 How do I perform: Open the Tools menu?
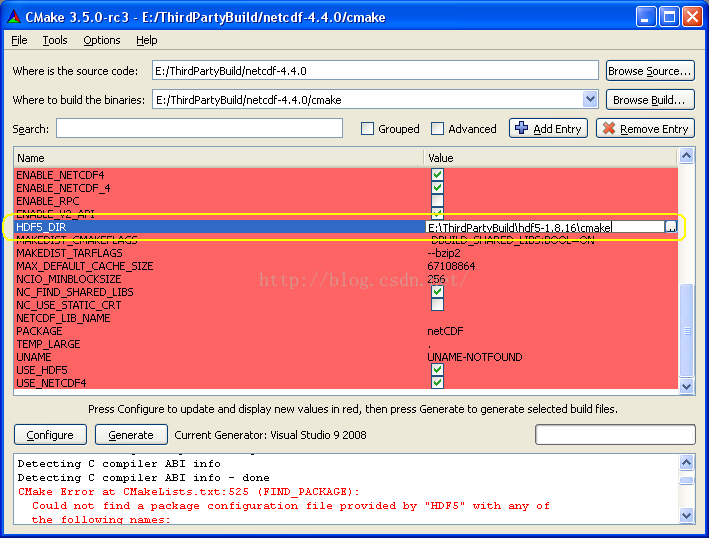pos(55,40)
